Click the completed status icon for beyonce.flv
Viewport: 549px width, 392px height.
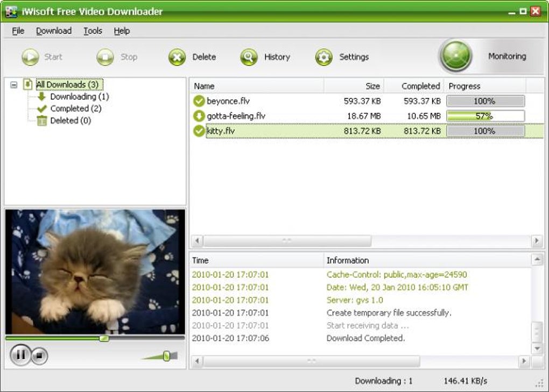point(199,101)
